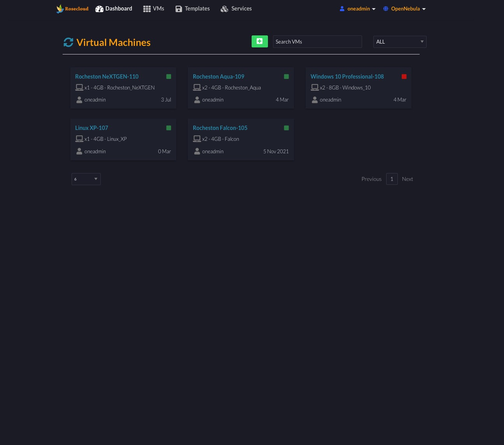Click 'x2 - 4GB - Falcon' text
This screenshot has height=445, width=504.
coord(220,139)
